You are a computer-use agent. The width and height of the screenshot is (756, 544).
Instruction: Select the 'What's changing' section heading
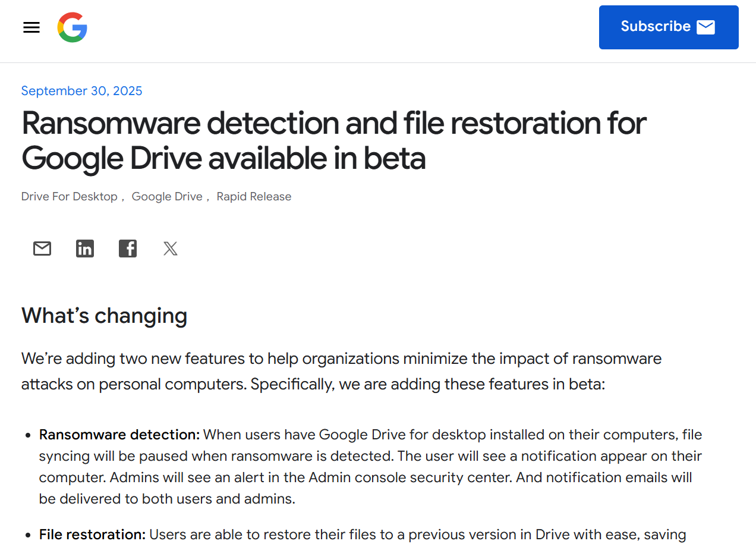104,316
